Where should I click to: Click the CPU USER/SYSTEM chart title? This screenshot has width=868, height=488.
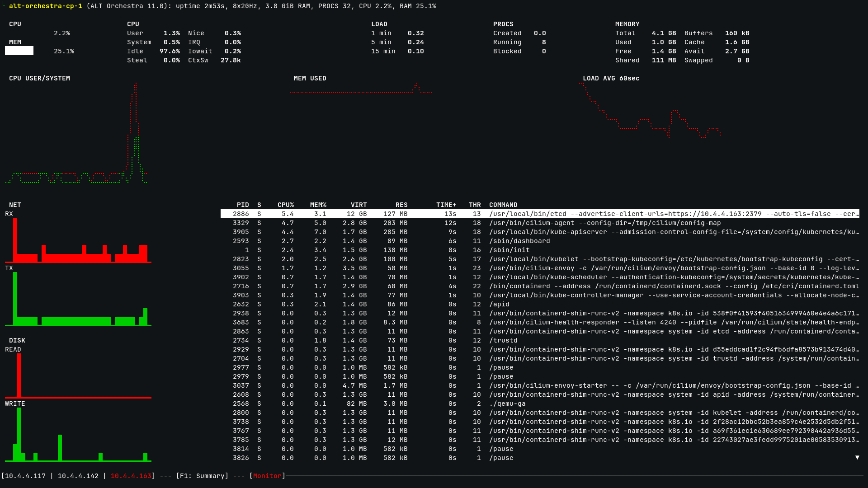(x=39, y=78)
